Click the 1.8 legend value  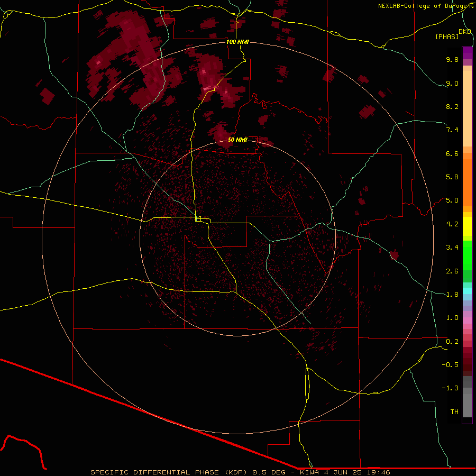452,295
